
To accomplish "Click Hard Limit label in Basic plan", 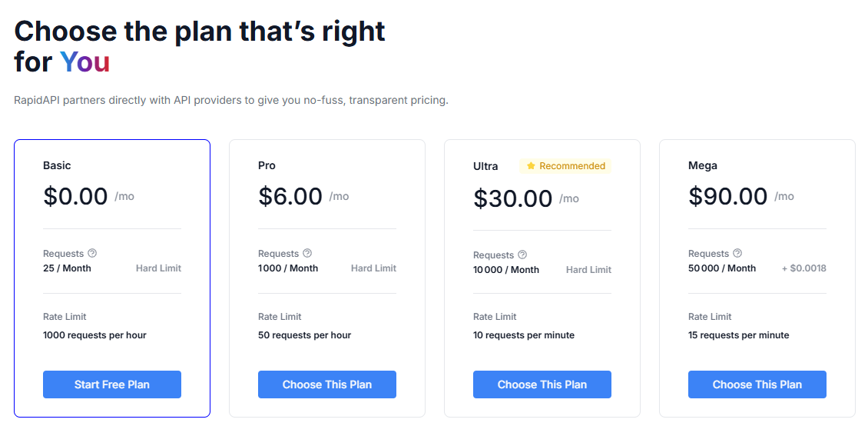I will (158, 268).
